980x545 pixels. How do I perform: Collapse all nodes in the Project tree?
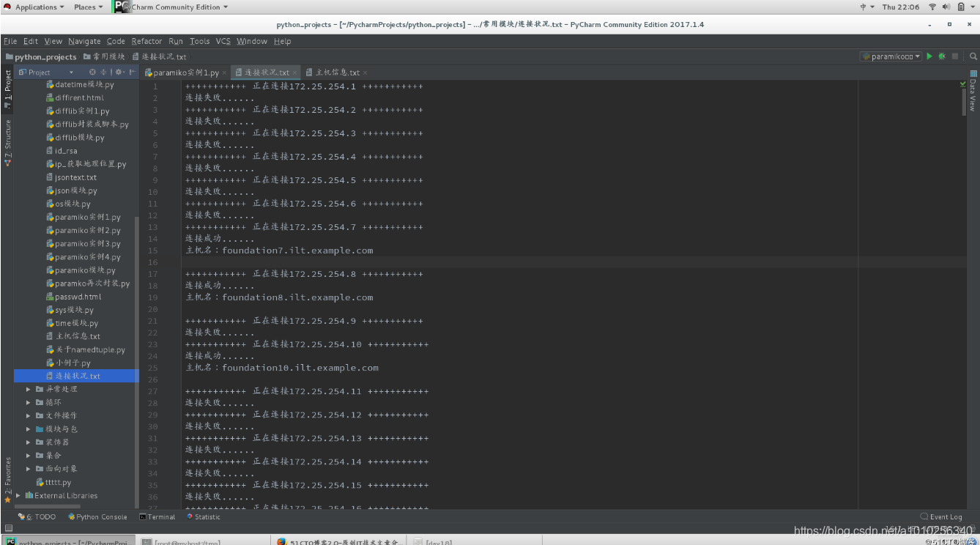tap(103, 72)
